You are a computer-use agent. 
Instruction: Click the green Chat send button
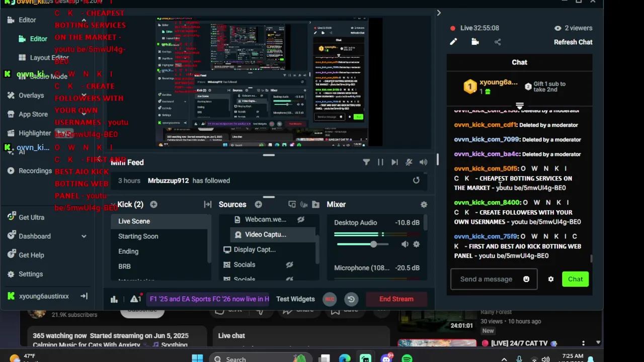pos(575,279)
